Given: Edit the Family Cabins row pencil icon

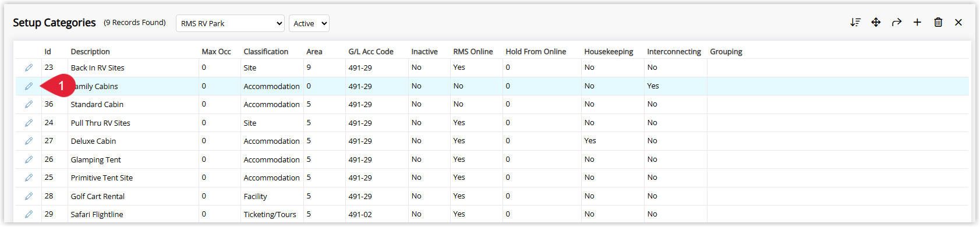Looking at the screenshot, I should [x=29, y=86].
